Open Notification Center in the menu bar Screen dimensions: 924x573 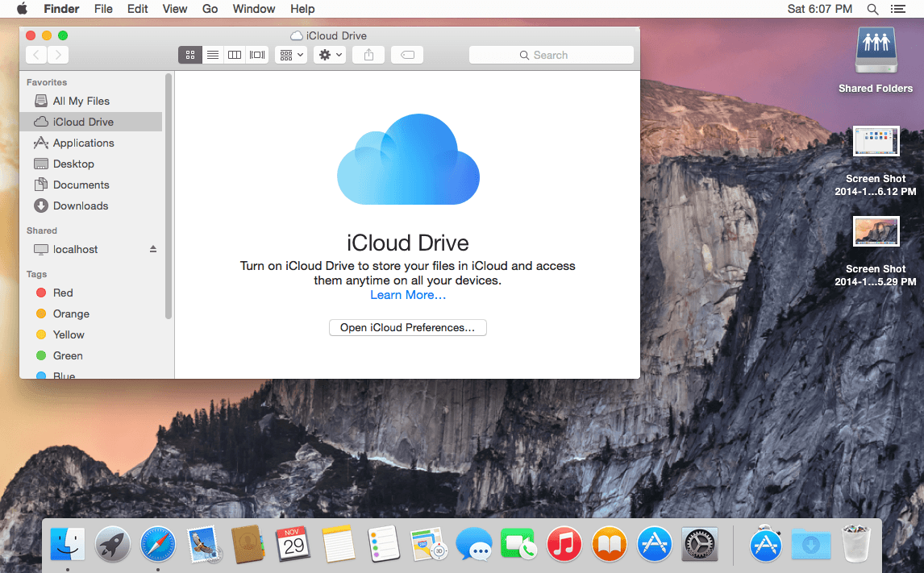pyautogui.click(x=897, y=9)
